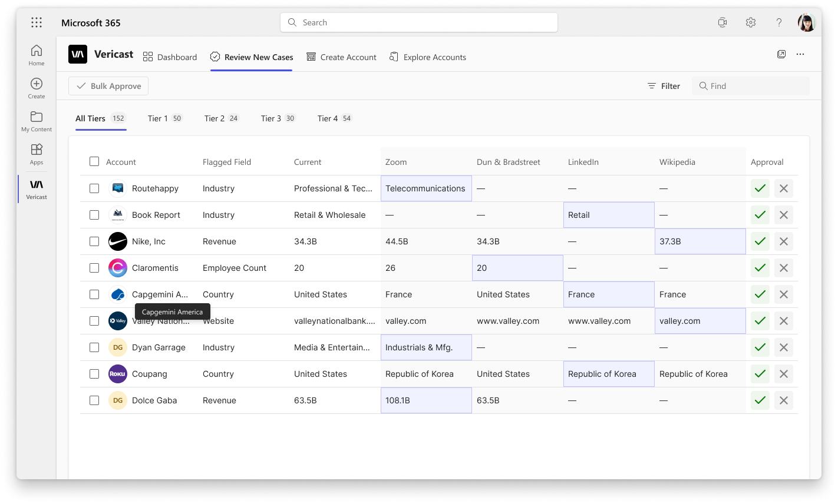Select Zoom value Industrials & Mfg.
This screenshot has height=504, width=838.
pos(426,347)
